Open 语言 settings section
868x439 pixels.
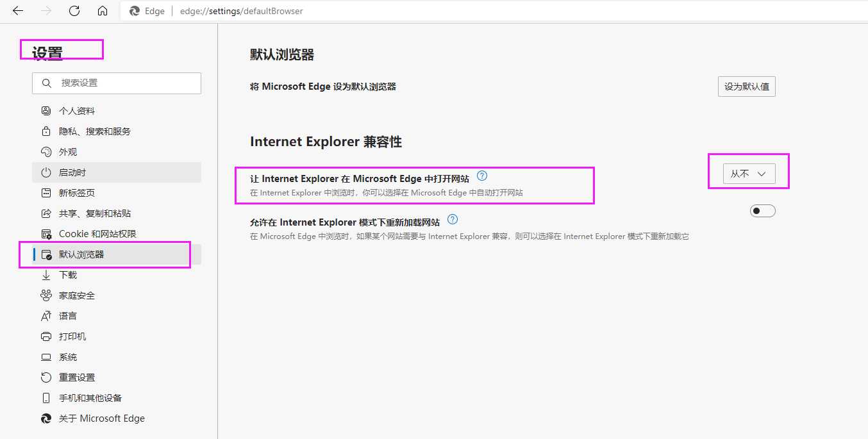[117, 316]
